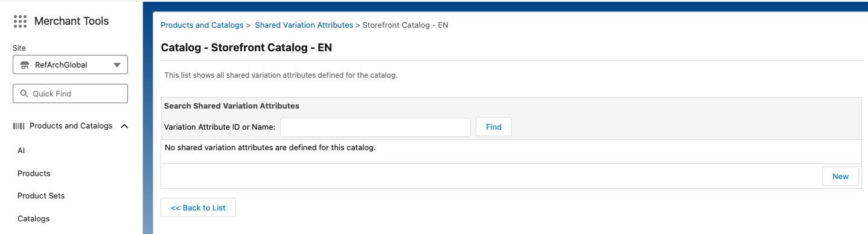Image resolution: width=868 pixels, height=234 pixels.
Task: Open the AI sidebar item
Action: click(x=21, y=151)
